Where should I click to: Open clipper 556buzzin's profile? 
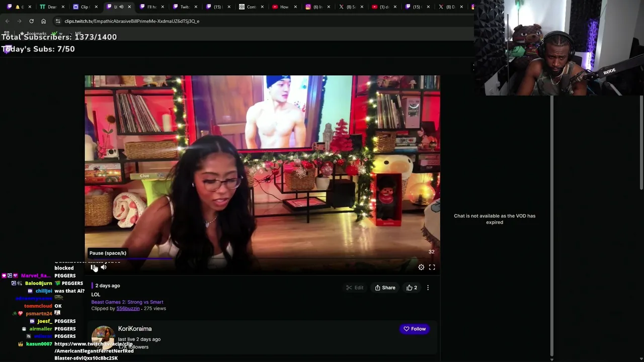pos(128,308)
